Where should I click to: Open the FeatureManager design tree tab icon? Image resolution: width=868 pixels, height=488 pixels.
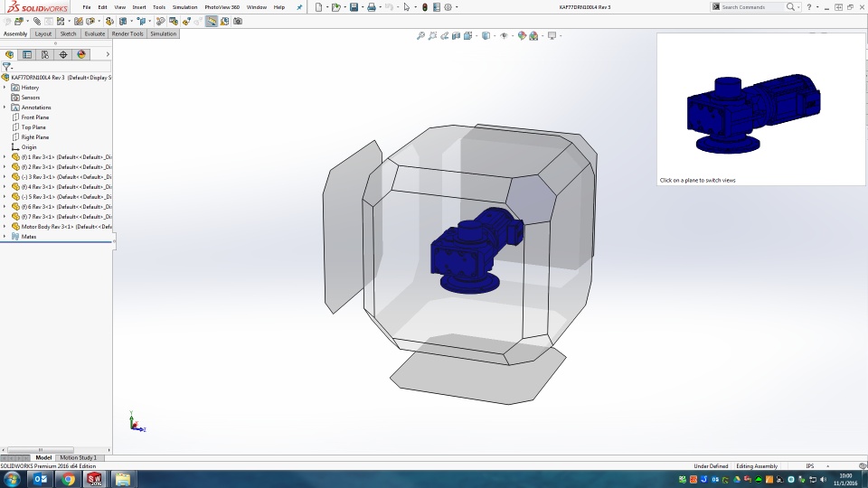pos(9,54)
